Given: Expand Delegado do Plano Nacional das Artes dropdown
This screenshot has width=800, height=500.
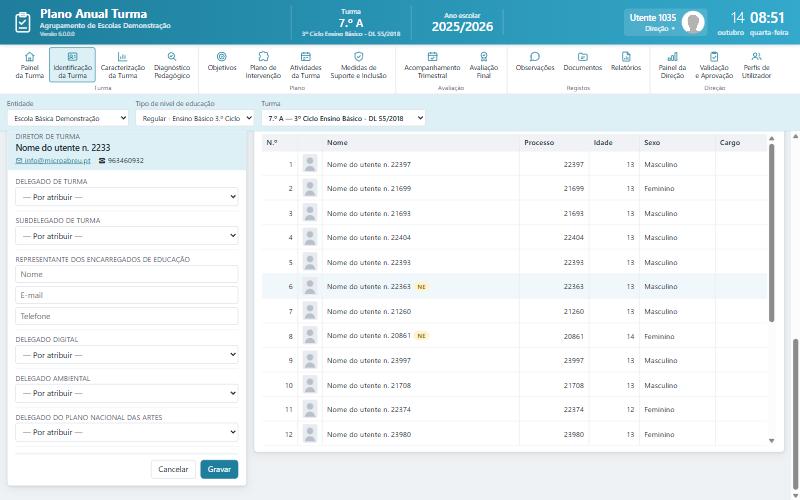Looking at the screenshot, I should point(127,432).
